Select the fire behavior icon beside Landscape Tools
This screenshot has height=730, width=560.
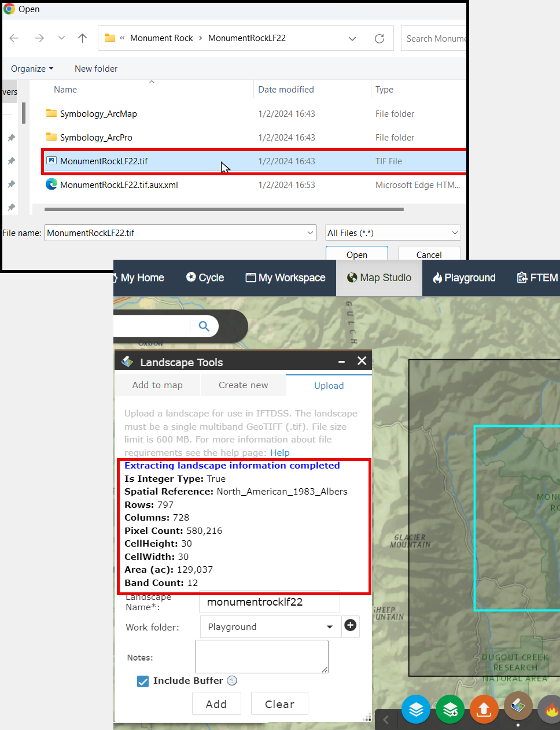[x=550, y=709]
